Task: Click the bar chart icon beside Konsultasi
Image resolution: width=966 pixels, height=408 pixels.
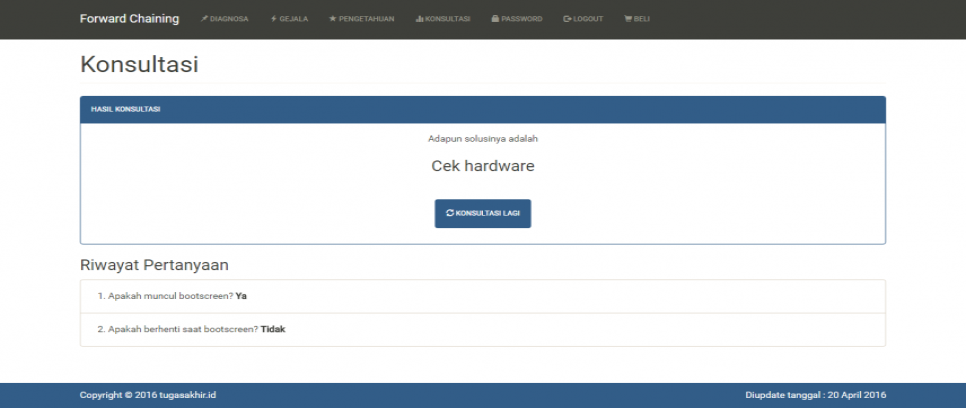Action: click(x=420, y=19)
